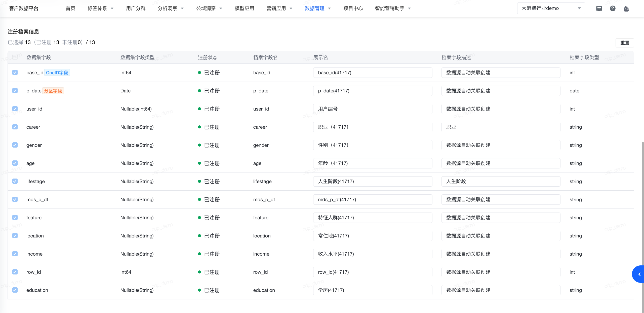Edit the 常住地(41717) display name field
This screenshot has width=644, height=313.
(373, 236)
